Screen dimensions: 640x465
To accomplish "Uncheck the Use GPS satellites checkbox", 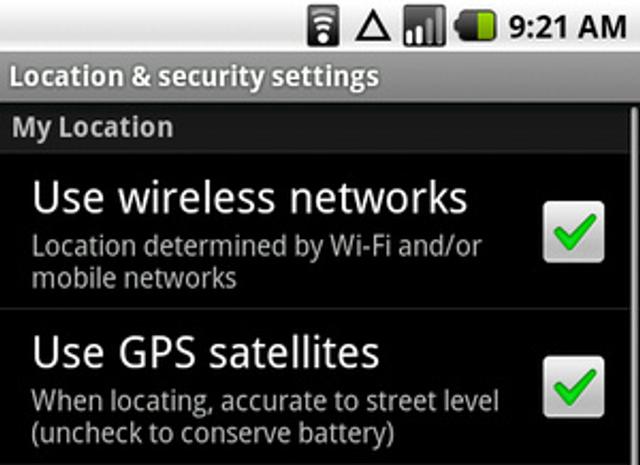I will (x=573, y=386).
